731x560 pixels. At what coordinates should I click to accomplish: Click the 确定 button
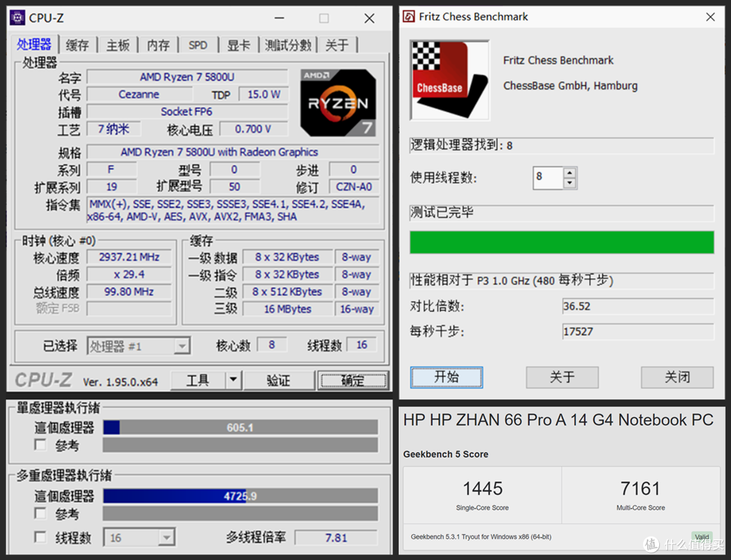(x=353, y=381)
